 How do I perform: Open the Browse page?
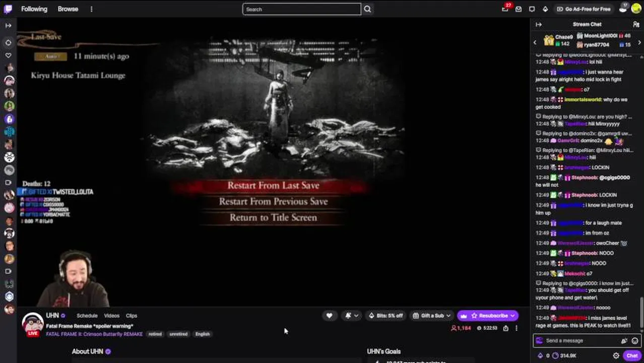(x=68, y=9)
